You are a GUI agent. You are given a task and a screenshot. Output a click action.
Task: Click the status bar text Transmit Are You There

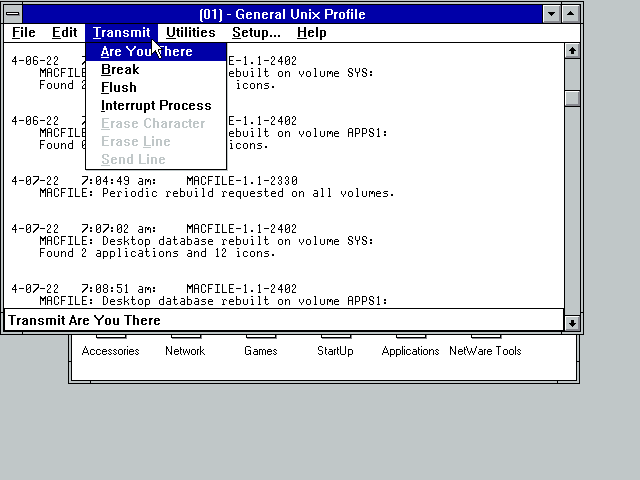[84, 320]
